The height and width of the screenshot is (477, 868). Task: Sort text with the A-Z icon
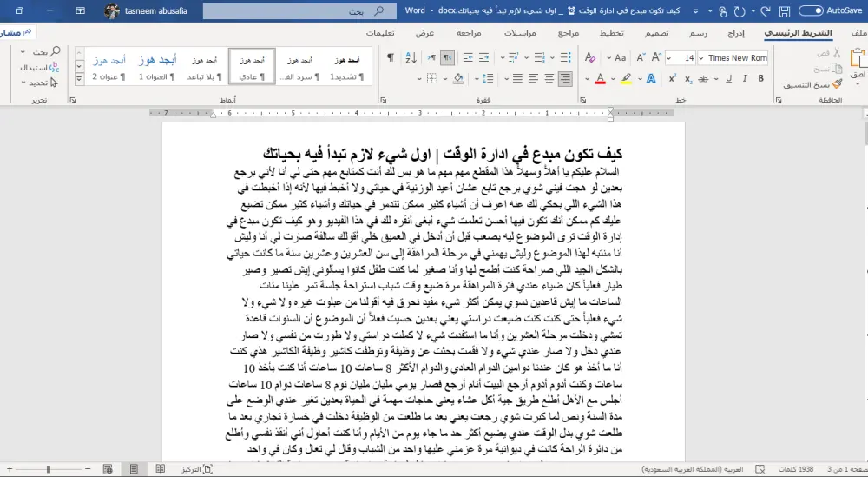coord(411,57)
